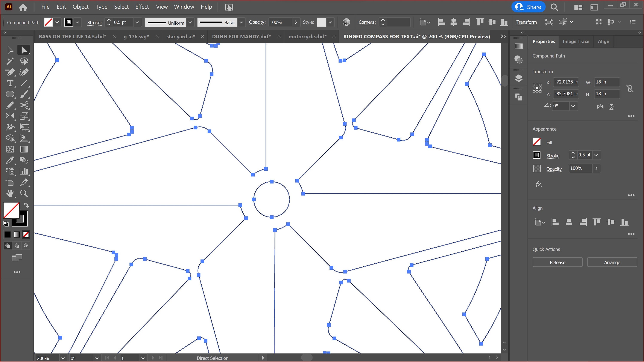This screenshot has width=644, height=362.
Task: Open the Basic brush definition dropdown
Action: 241,22
